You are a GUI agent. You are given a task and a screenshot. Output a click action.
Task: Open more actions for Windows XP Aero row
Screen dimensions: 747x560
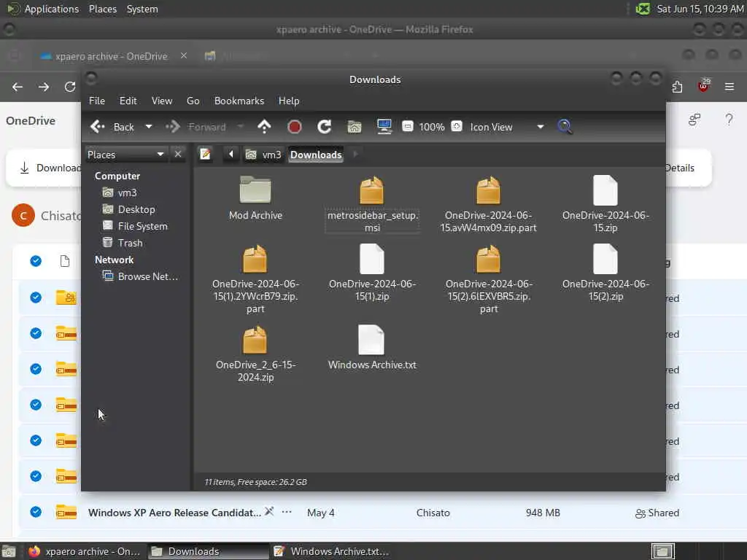tap(286, 512)
